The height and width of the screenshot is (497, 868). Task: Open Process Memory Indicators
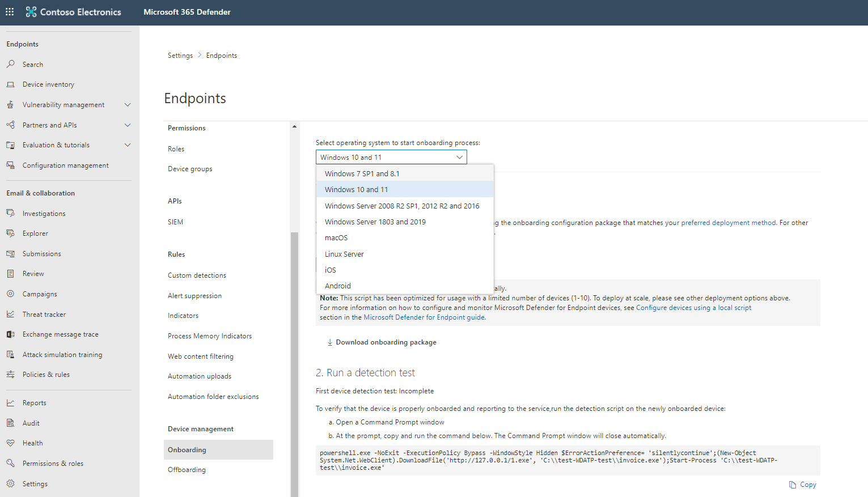(210, 336)
